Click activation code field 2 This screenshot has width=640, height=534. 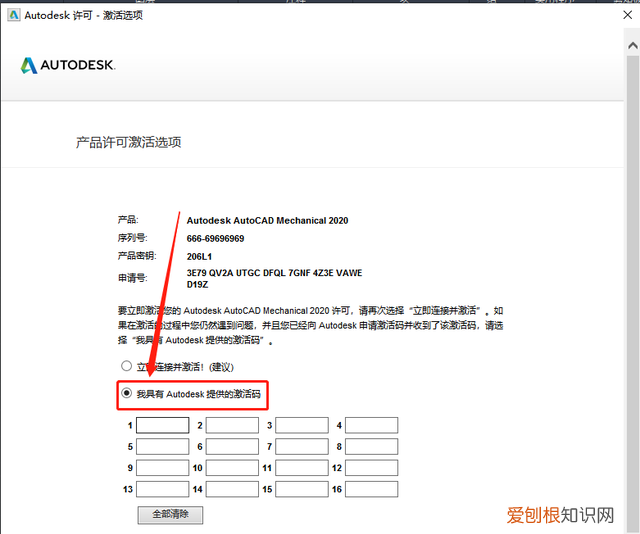pyautogui.click(x=232, y=425)
